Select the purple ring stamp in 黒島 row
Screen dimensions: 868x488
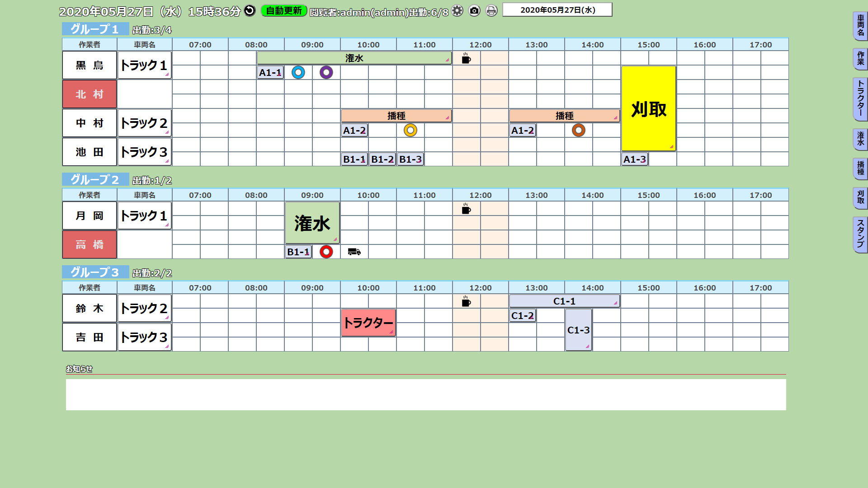(326, 72)
